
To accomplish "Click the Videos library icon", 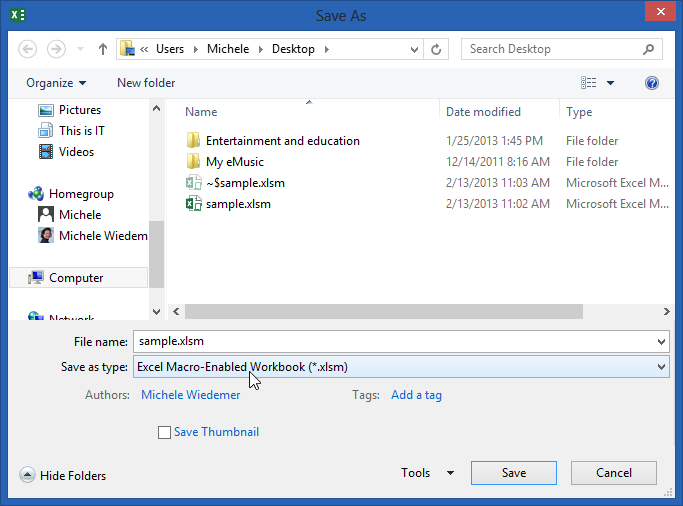I will coord(45,152).
